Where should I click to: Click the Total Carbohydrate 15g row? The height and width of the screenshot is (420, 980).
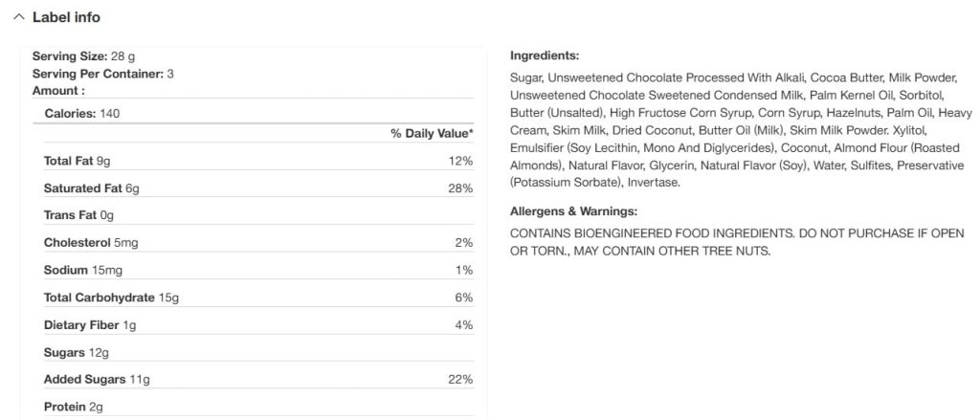click(253, 298)
